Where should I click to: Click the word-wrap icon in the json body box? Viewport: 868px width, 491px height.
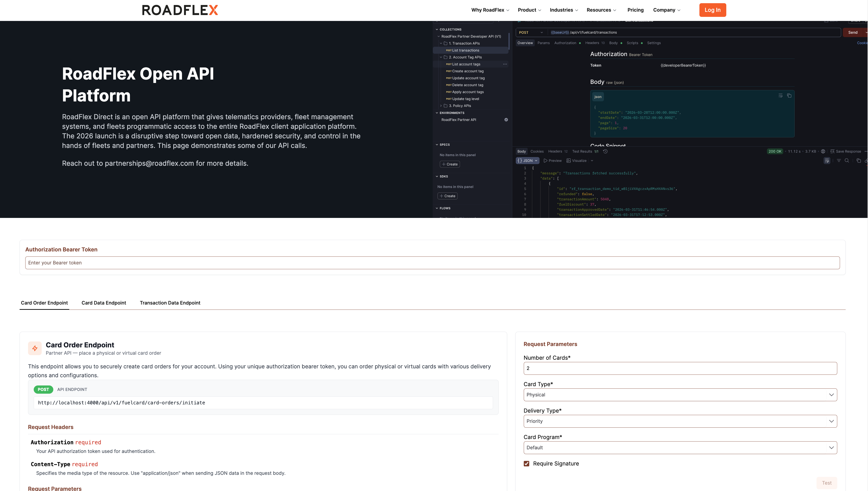pyautogui.click(x=780, y=96)
